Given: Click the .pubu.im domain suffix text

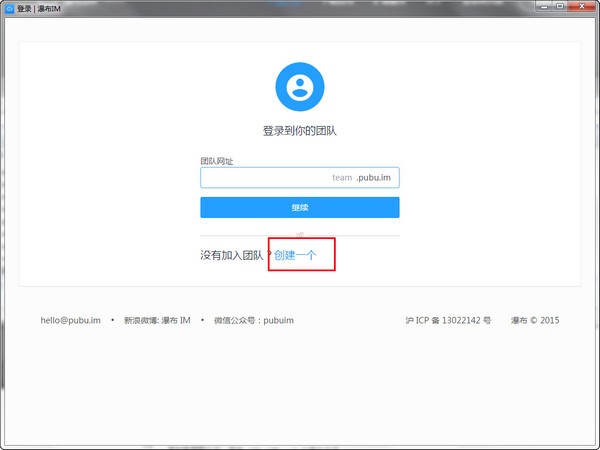Looking at the screenshot, I should coord(373,178).
